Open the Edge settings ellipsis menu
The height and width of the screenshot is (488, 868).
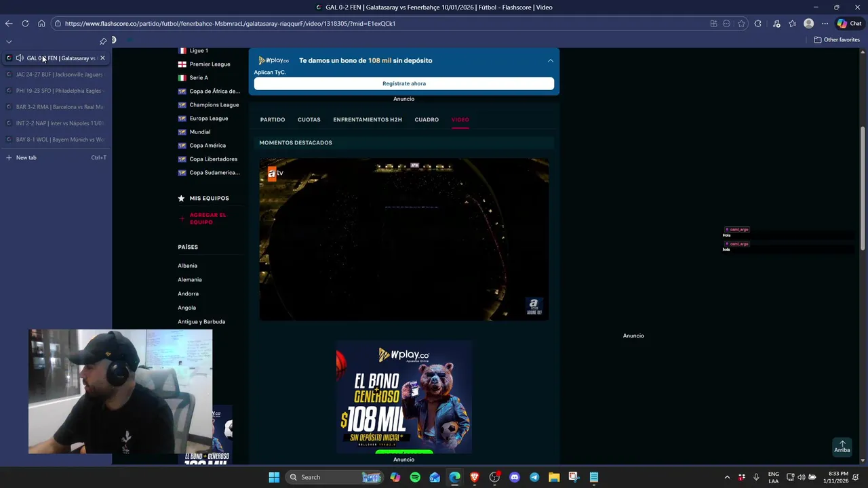tap(825, 23)
